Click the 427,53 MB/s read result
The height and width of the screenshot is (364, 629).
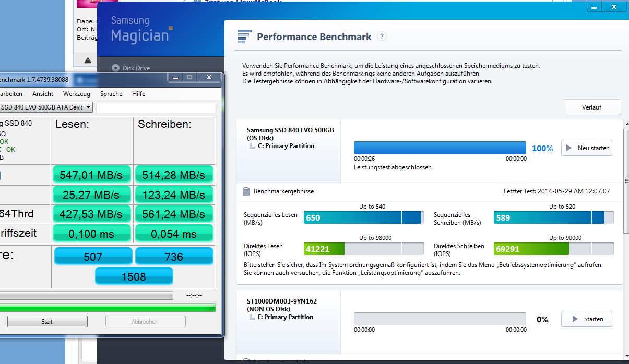pos(91,214)
